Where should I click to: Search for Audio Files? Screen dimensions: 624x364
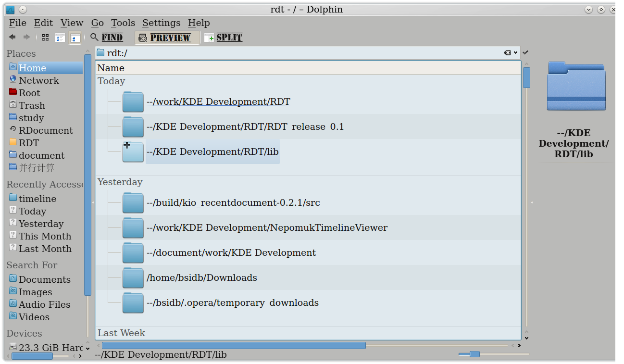pyautogui.click(x=45, y=304)
